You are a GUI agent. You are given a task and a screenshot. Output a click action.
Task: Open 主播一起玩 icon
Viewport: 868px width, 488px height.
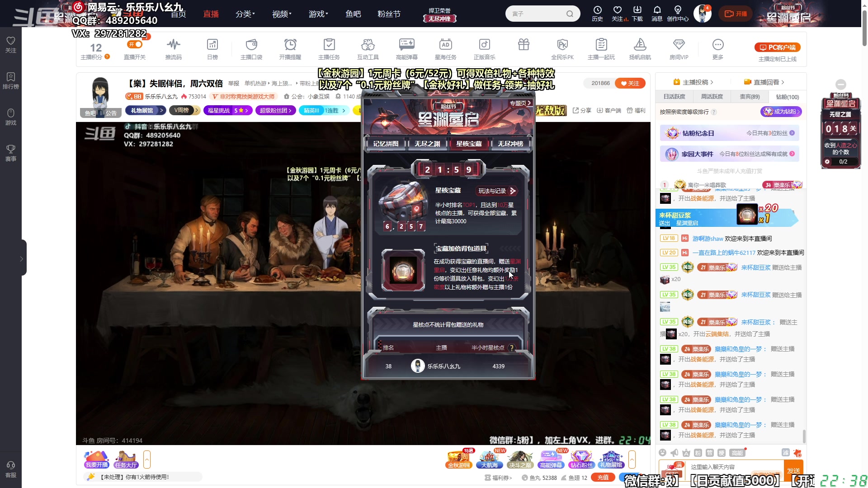601,49
